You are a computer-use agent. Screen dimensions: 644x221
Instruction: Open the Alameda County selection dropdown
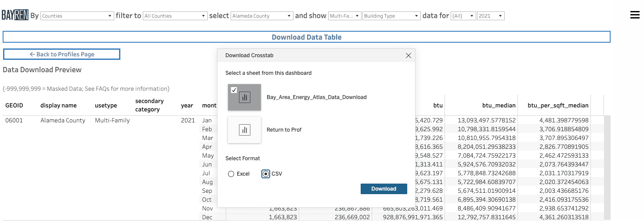pos(261,16)
